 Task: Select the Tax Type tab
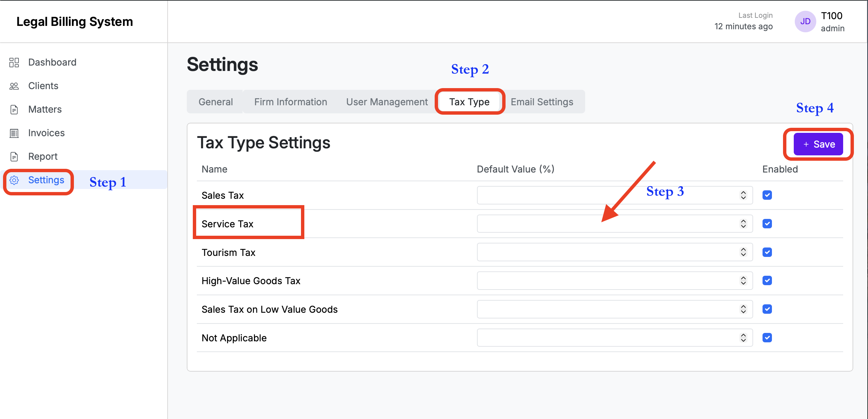point(469,102)
